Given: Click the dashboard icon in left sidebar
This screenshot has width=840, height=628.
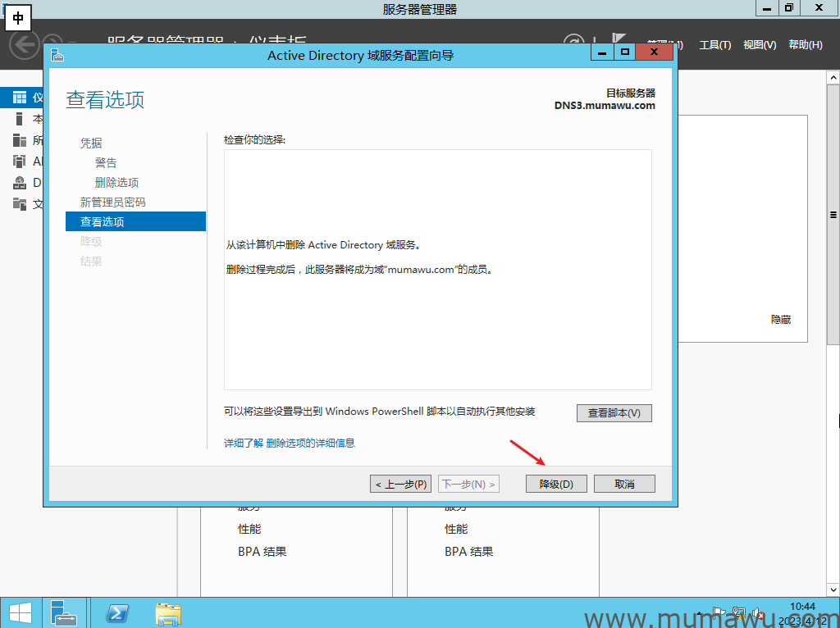Looking at the screenshot, I should 20,98.
